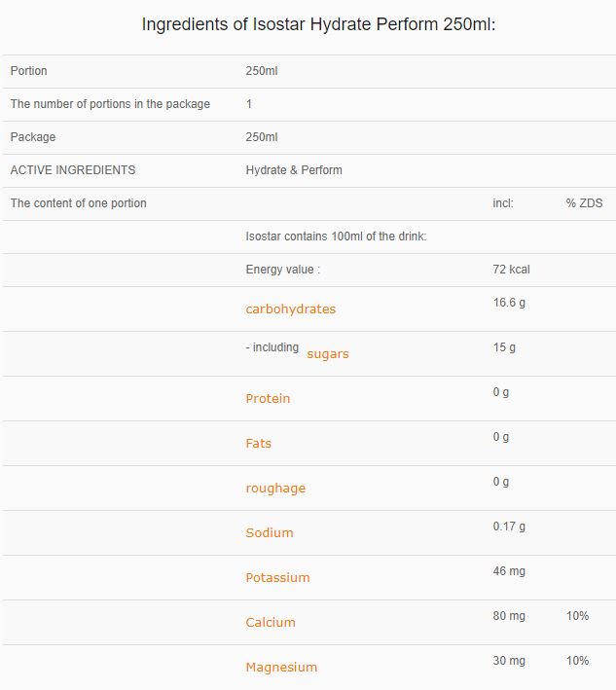Select the 16.6 g carbohydrates amount

pos(509,303)
